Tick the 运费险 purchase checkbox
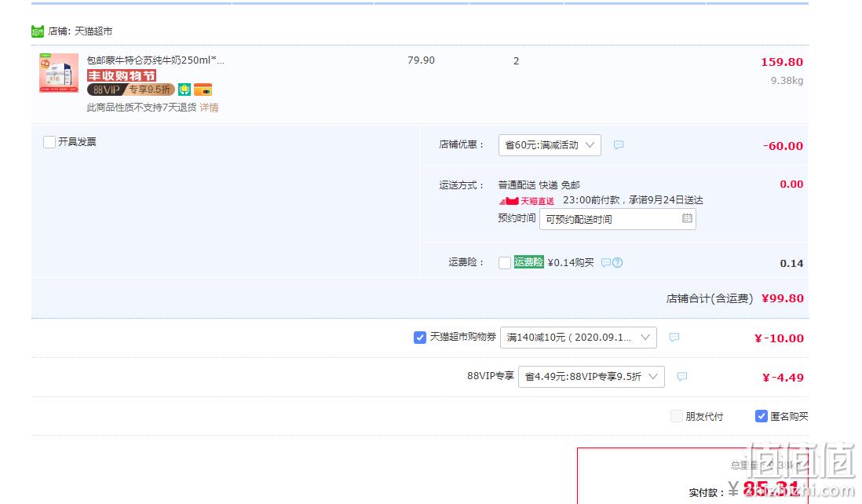 pos(505,263)
